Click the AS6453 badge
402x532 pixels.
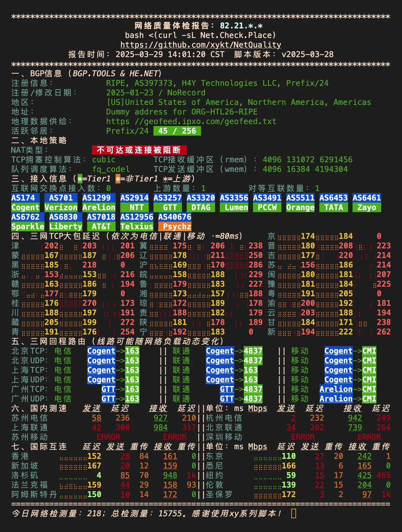pos(333,198)
